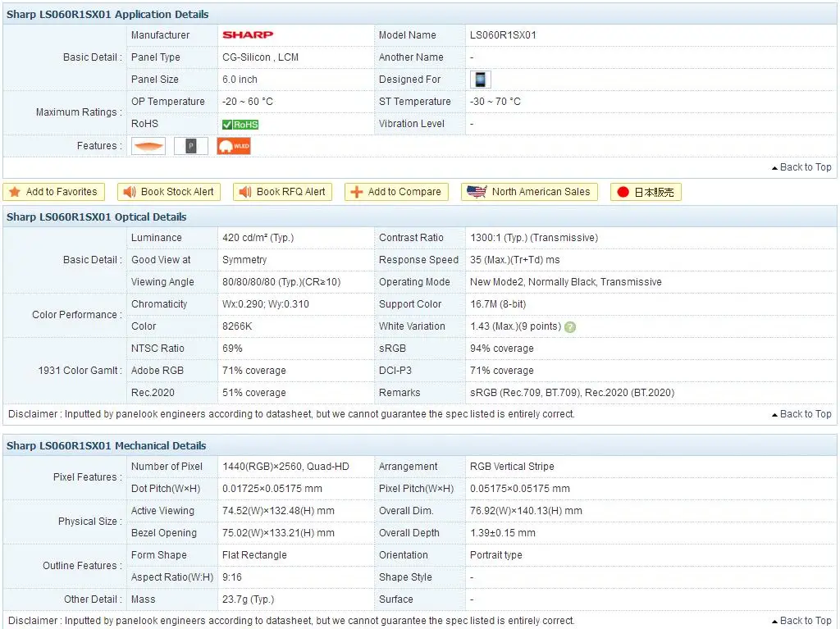Select the 35 (Max.)(Tr+Td) ms response speed
Viewport: 840px width, 629px height.
[515, 260]
